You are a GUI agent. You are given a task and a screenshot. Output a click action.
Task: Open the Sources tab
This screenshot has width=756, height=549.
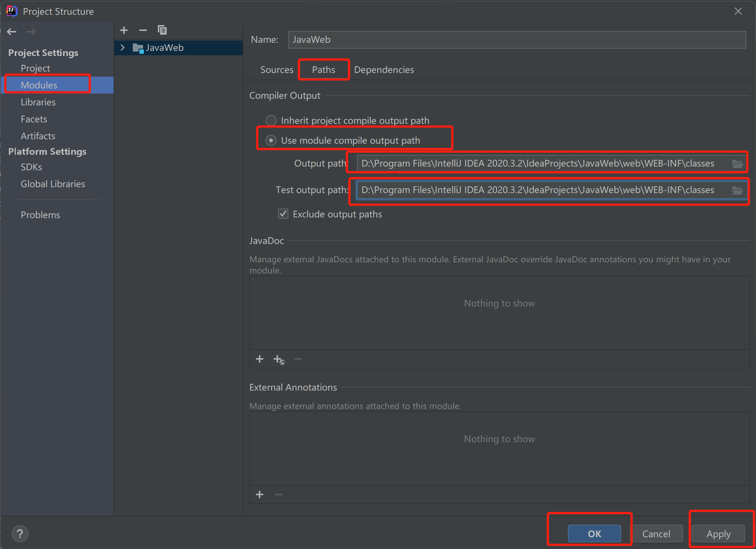pos(277,70)
